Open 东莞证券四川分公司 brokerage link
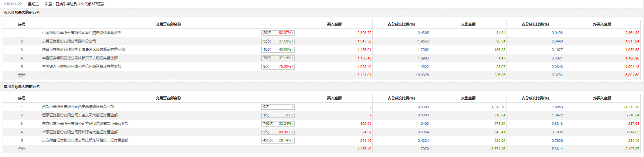This screenshot has height=157, width=644. pos(69,41)
